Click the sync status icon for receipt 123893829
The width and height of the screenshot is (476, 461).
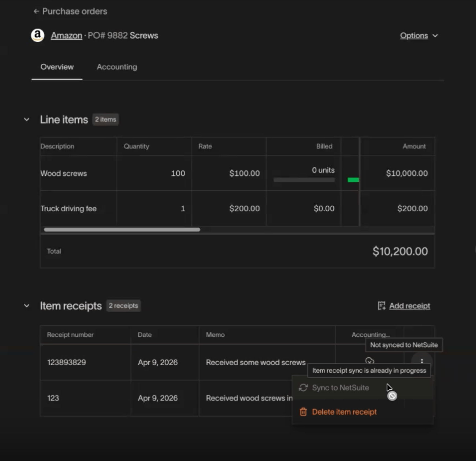point(369,361)
